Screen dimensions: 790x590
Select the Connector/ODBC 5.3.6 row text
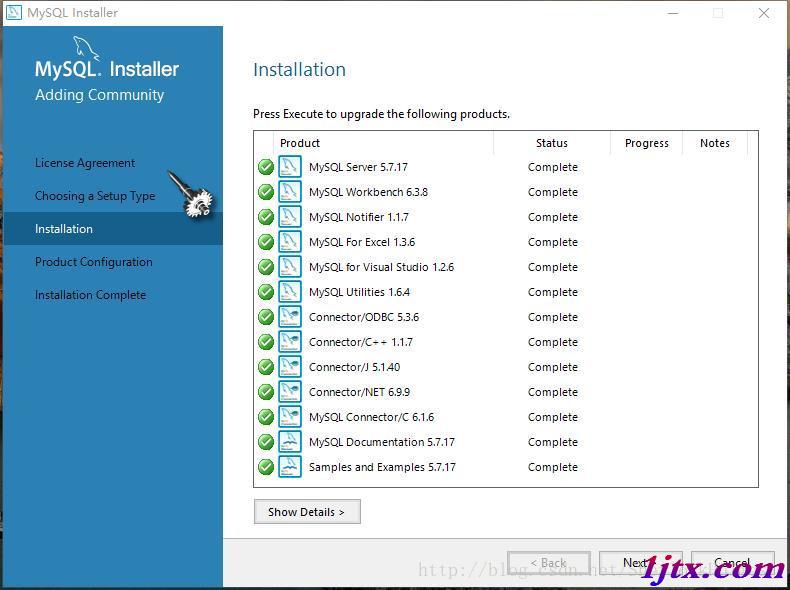364,317
